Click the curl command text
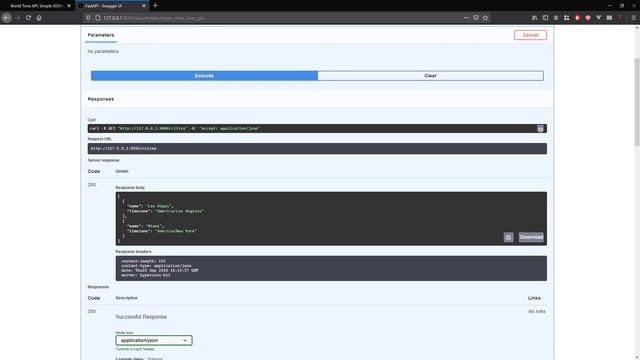 (175, 129)
